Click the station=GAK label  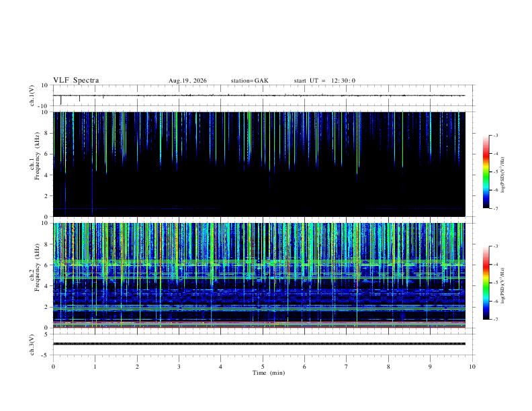click(249, 81)
